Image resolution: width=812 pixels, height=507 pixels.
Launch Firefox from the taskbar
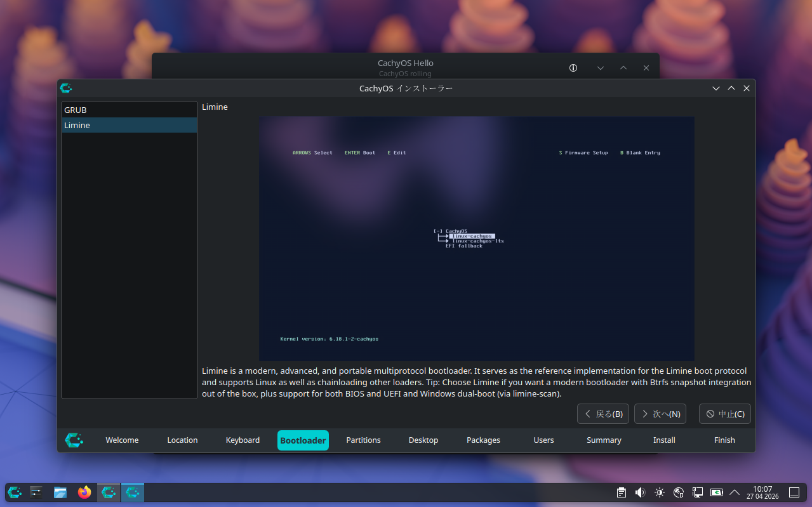tap(84, 492)
